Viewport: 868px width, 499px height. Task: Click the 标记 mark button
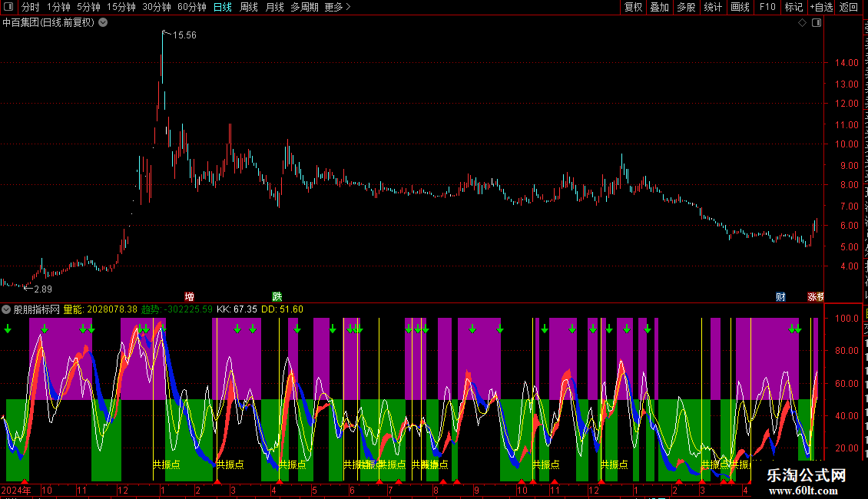coord(793,7)
